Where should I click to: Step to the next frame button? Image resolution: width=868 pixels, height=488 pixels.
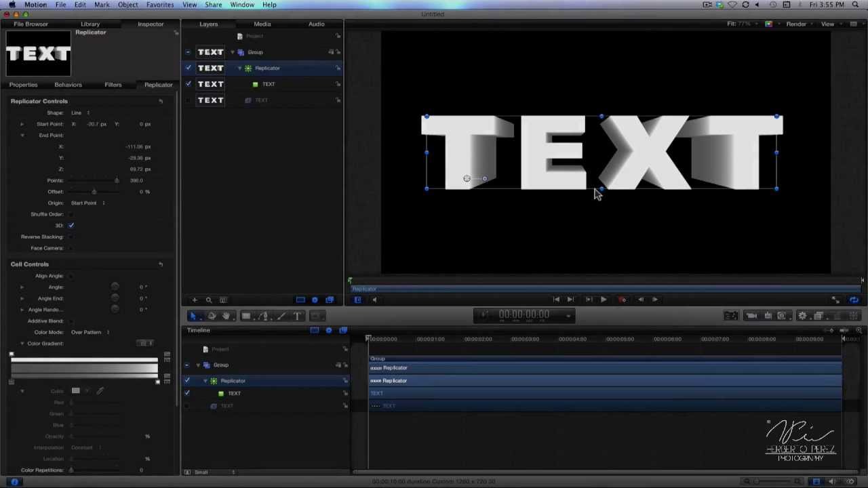[x=655, y=300]
